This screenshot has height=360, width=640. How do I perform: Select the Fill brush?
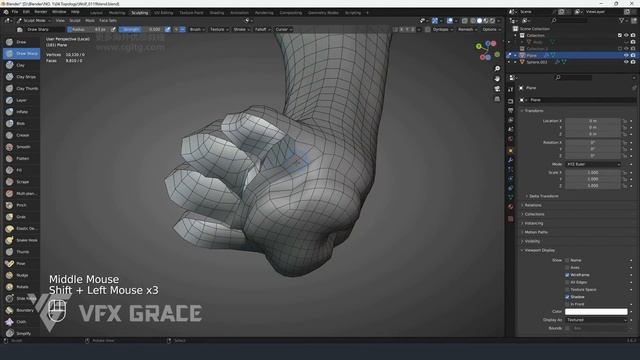tap(21, 170)
